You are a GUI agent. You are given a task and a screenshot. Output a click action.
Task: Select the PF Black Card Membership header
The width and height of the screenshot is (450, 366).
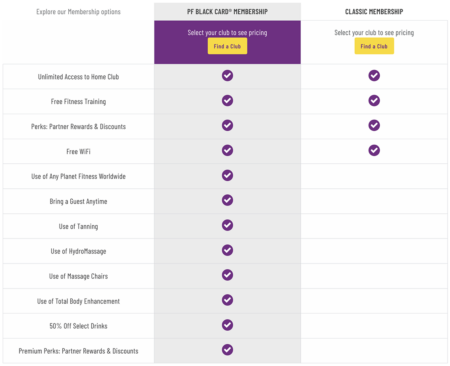[x=227, y=12]
